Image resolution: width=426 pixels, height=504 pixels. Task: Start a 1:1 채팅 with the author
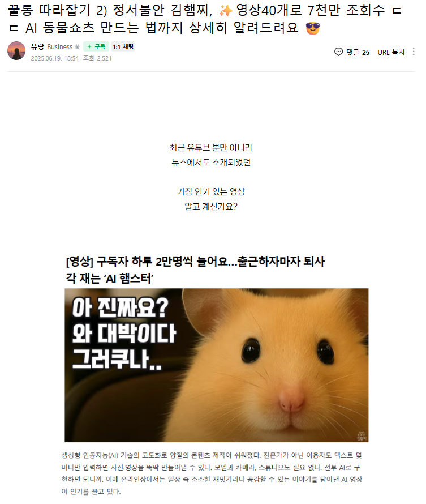[x=123, y=46]
